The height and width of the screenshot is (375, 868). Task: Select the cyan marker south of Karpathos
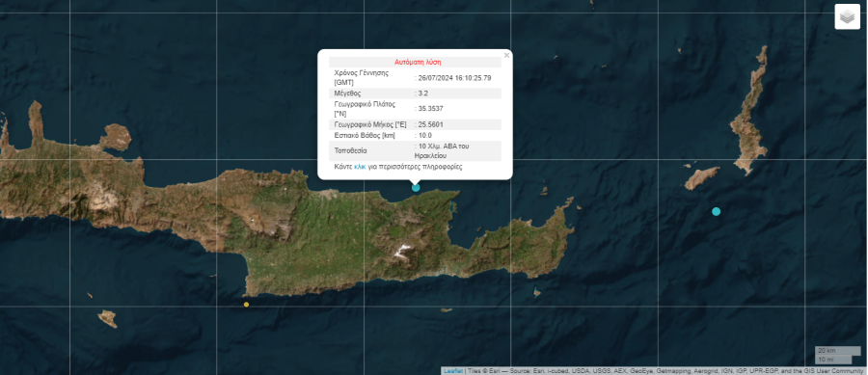[716, 211]
